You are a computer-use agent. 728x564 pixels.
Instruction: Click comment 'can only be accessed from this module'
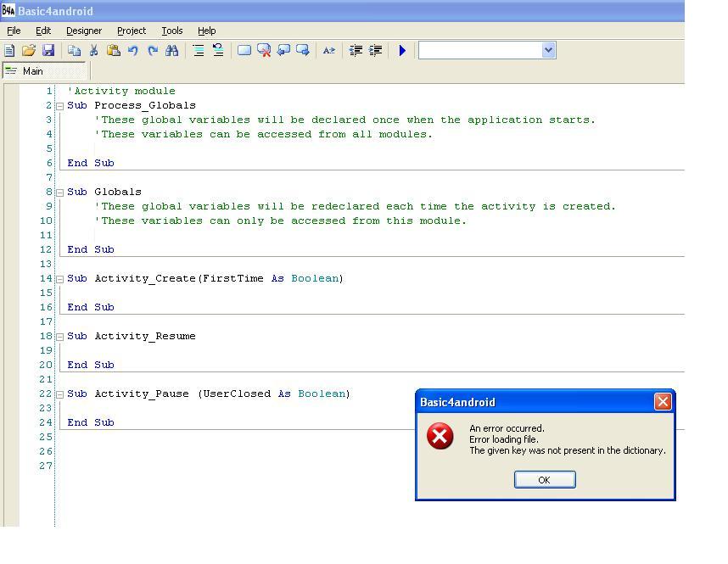281,221
